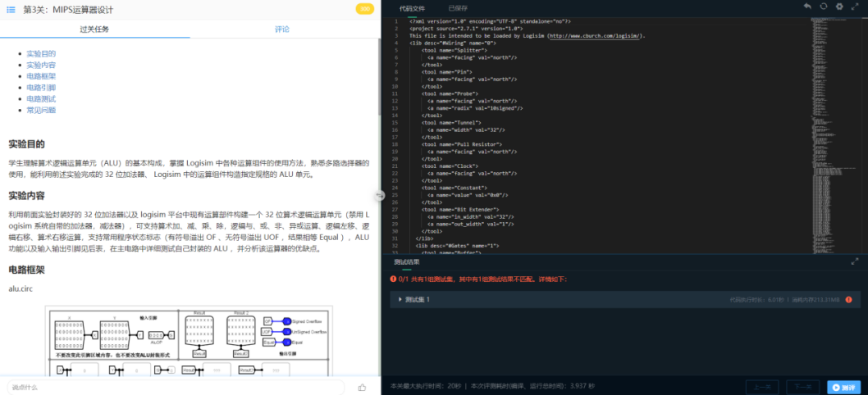The image size is (868, 395).
Task: Click the undo/revert arrow icon in the editor
Action: 807,7
